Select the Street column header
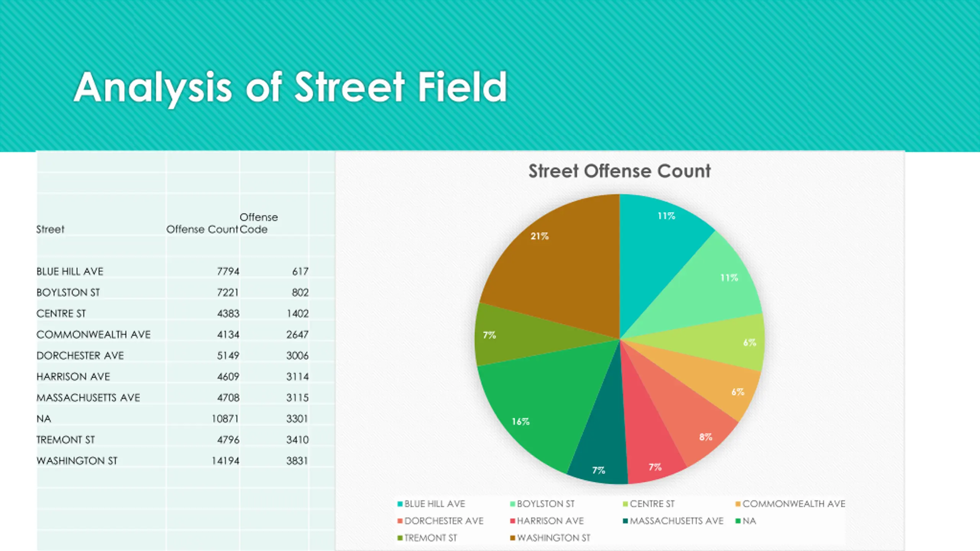Screen dimensions: 980x551 (50, 229)
